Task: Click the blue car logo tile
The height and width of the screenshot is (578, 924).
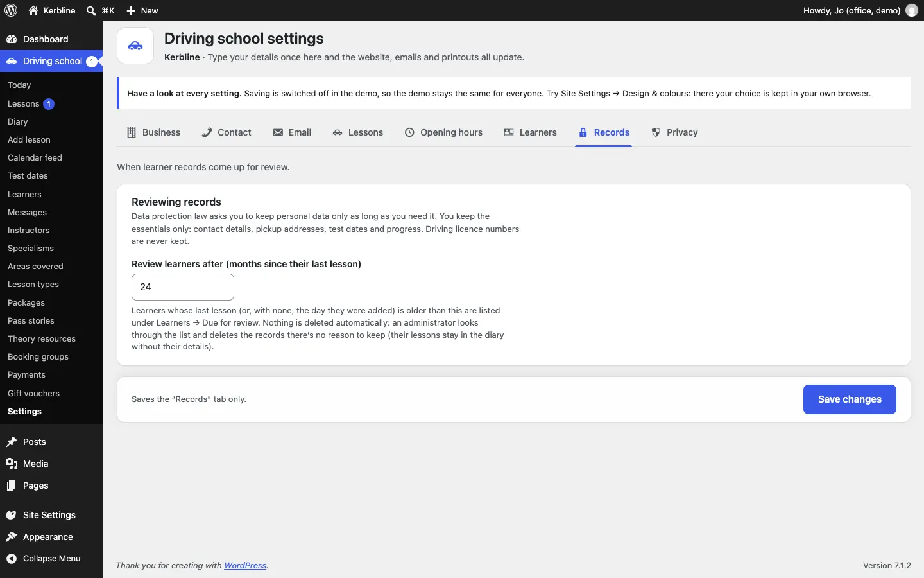Action: pos(135,46)
